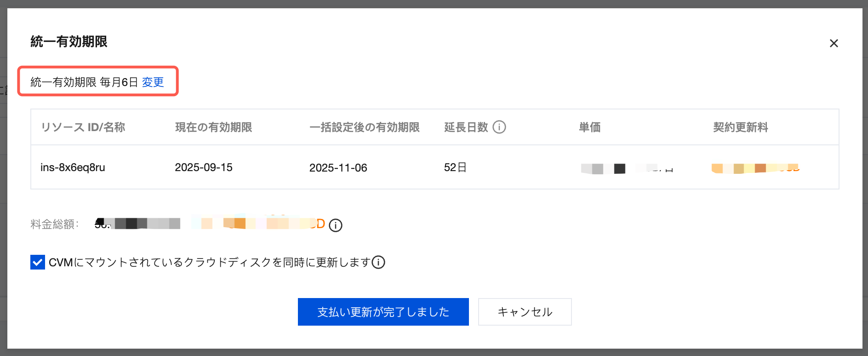Click the new expiry date 2025-11-06
Screen dimensions: 868x356
pos(338,168)
